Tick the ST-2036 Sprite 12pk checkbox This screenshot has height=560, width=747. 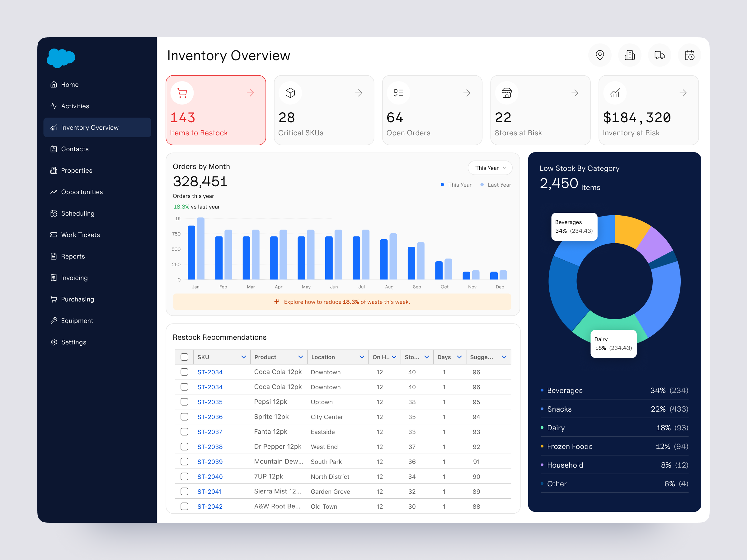click(184, 417)
